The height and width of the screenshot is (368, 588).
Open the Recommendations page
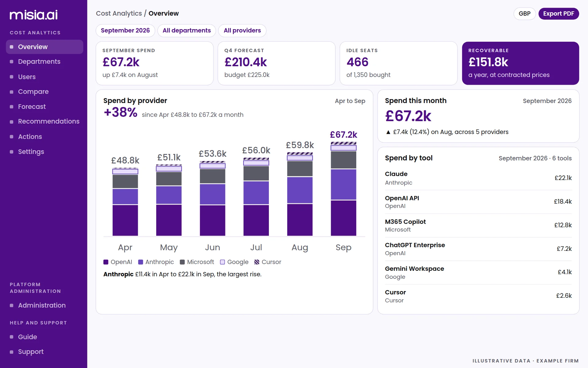(x=44, y=121)
